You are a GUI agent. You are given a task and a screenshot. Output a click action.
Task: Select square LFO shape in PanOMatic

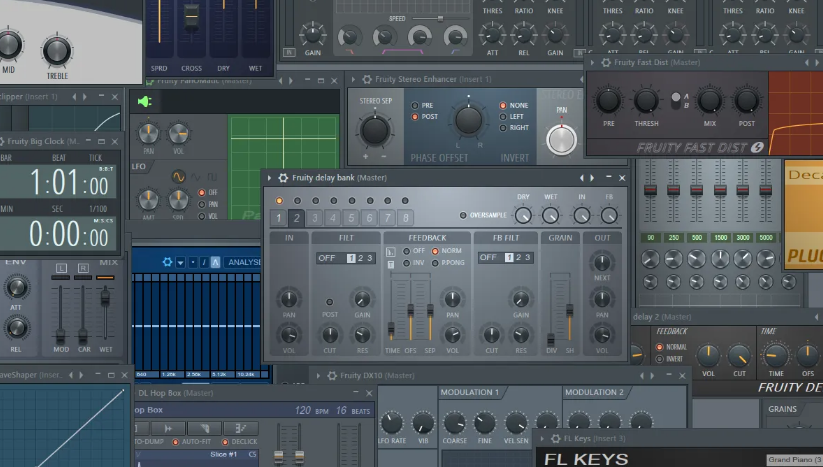[x=213, y=177]
